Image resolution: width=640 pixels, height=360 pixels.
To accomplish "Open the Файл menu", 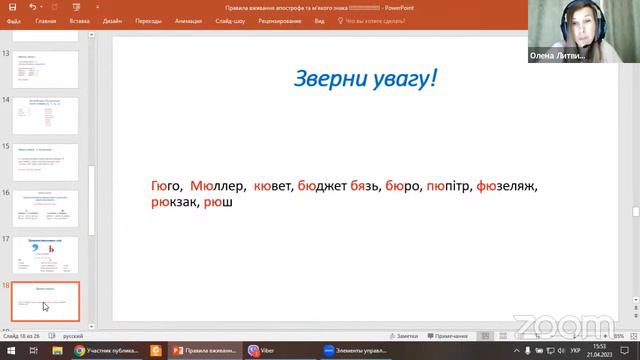I will tap(14, 21).
